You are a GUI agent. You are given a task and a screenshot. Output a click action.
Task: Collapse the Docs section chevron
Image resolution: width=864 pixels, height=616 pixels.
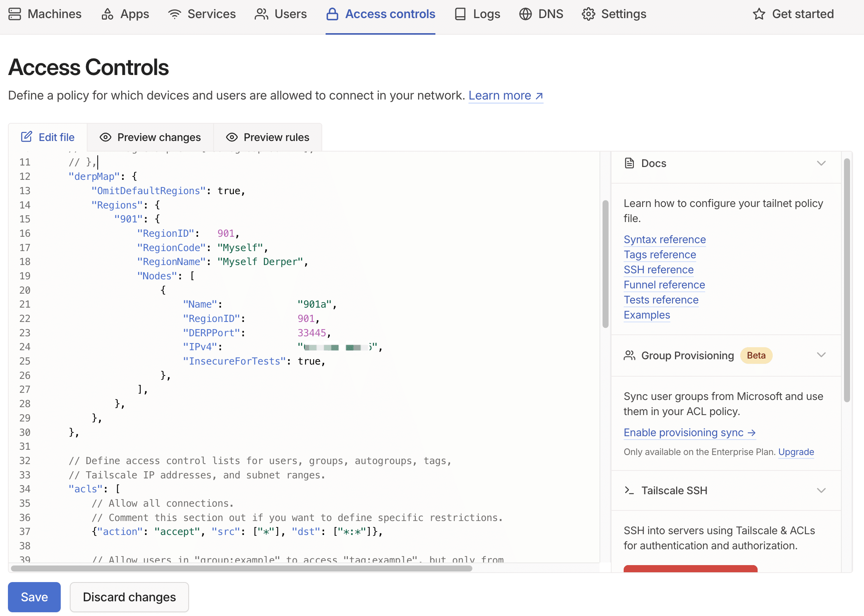(821, 164)
